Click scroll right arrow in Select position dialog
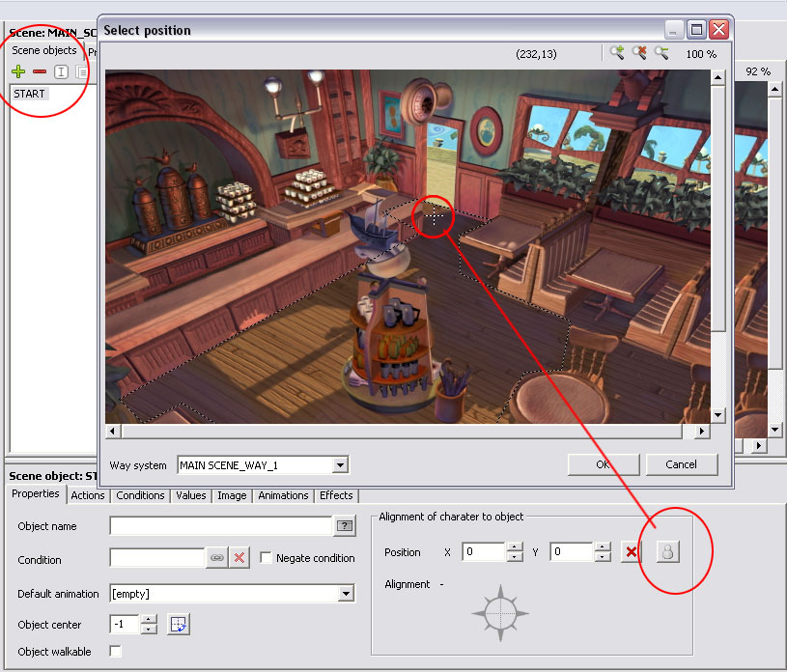787x672 pixels. [x=702, y=431]
